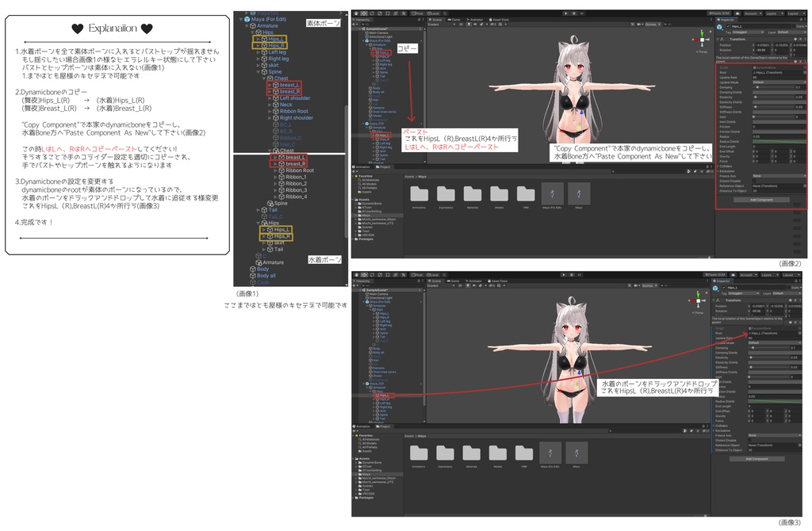Toggle the Static checkbox in 画像2 Inspector
This screenshot has width=812, height=531.
794,26
